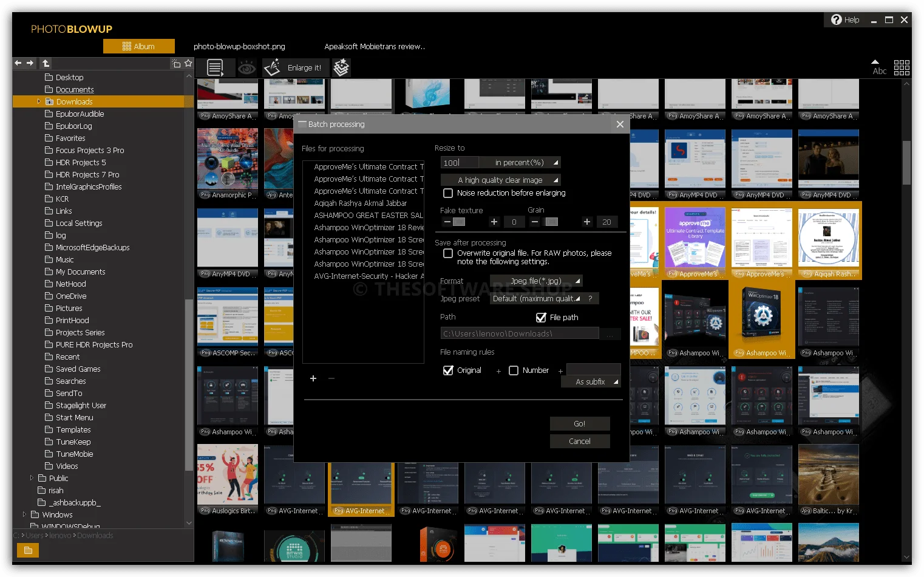Adjust the Grain slider
Viewport: 924px width, 577px height.
pyautogui.click(x=551, y=222)
